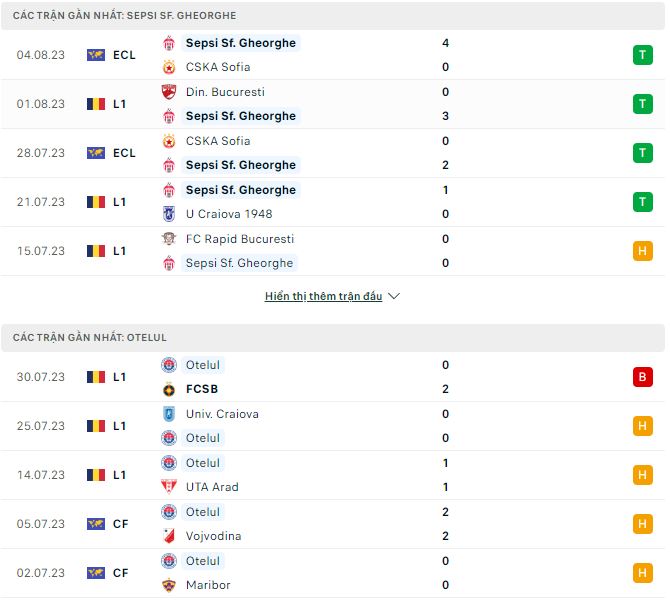Click the ECL flag on 28.07.23
670x600 pixels.
(96, 153)
